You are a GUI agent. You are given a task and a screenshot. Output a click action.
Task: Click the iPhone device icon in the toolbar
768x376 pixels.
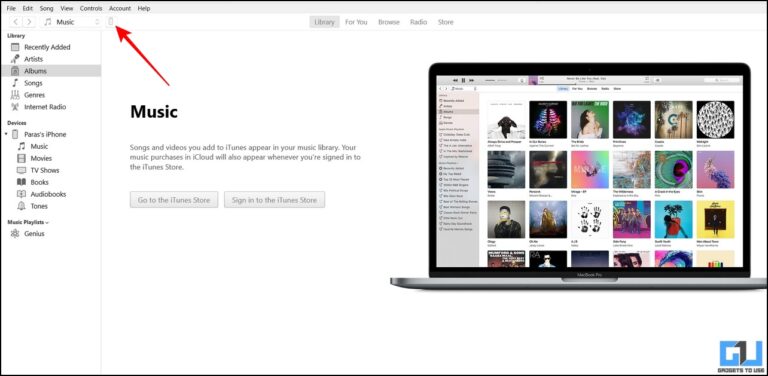(x=111, y=22)
